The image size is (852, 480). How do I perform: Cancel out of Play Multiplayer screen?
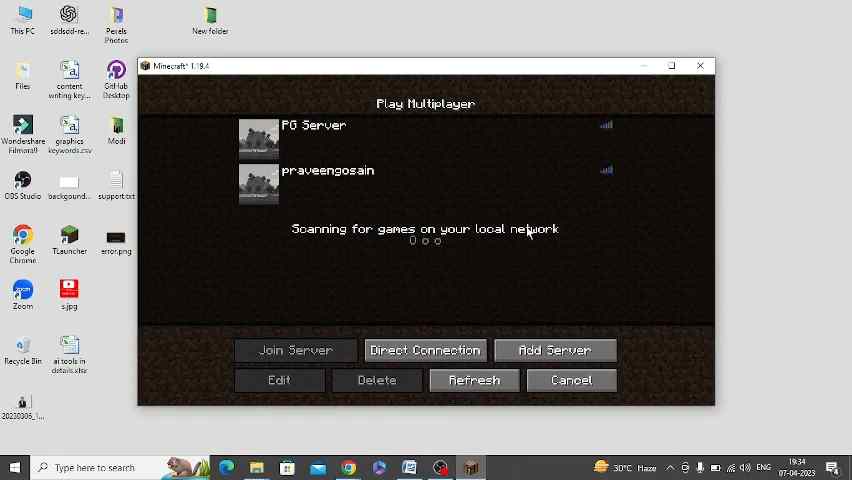572,381
